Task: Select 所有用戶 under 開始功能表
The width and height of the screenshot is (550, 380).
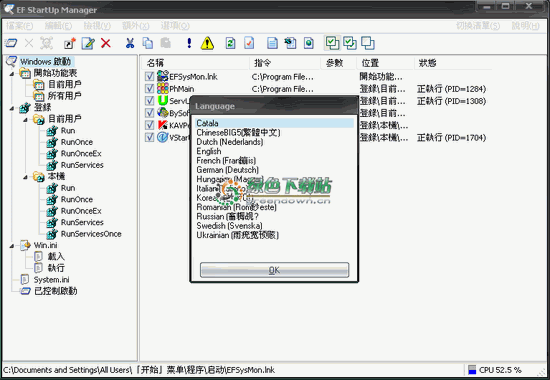Action: (65, 96)
